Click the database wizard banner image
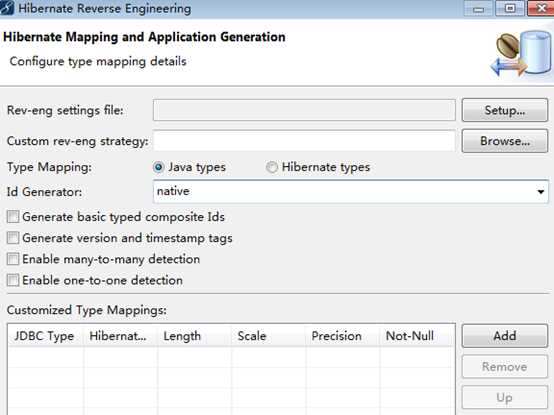 click(521, 54)
